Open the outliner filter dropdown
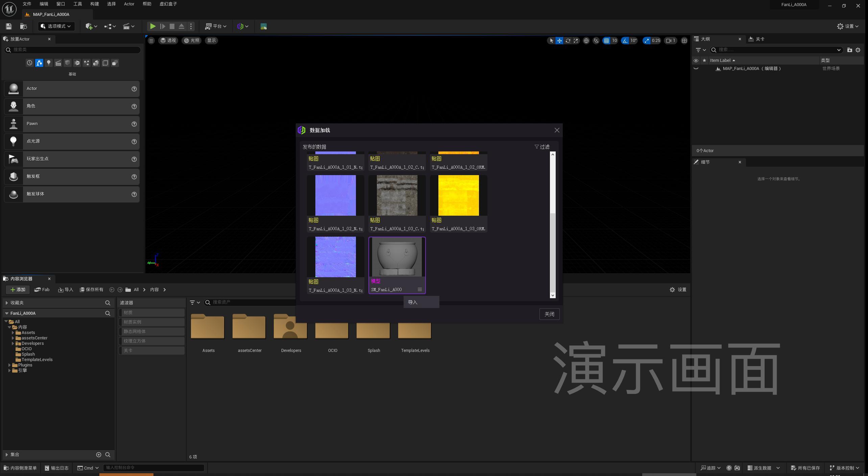The height and width of the screenshot is (476, 868). (x=700, y=50)
